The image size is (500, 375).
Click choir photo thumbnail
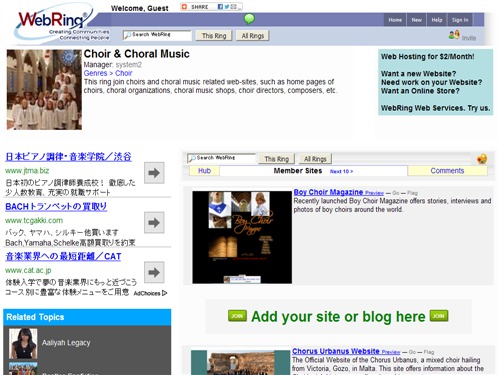click(44, 89)
